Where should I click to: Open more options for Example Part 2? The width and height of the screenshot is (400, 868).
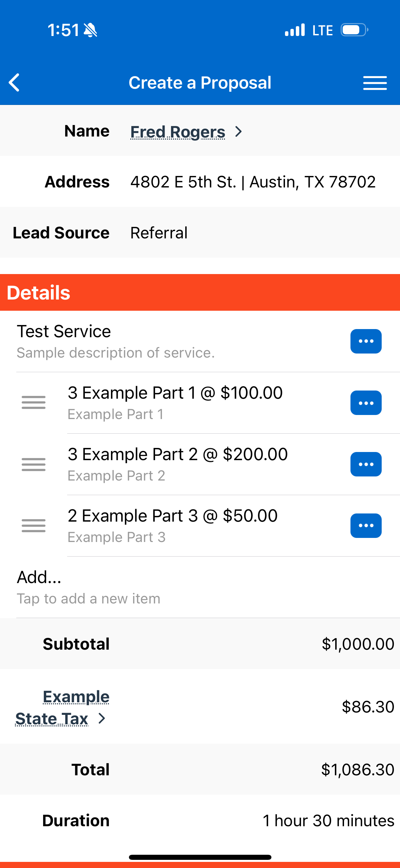point(366,464)
